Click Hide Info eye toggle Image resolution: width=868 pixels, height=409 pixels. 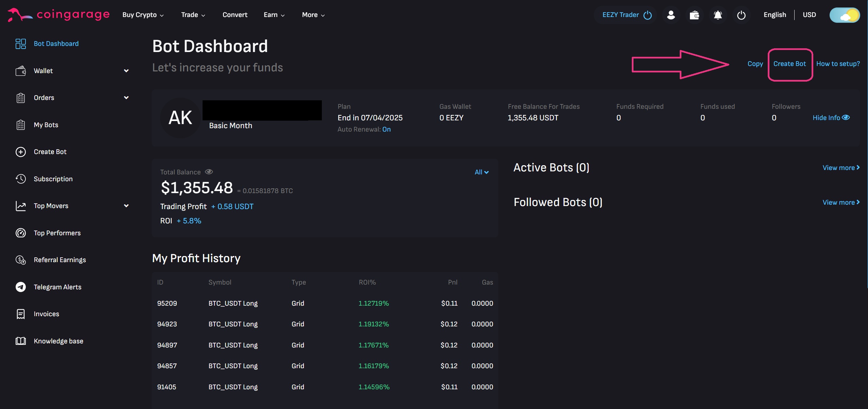point(831,118)
